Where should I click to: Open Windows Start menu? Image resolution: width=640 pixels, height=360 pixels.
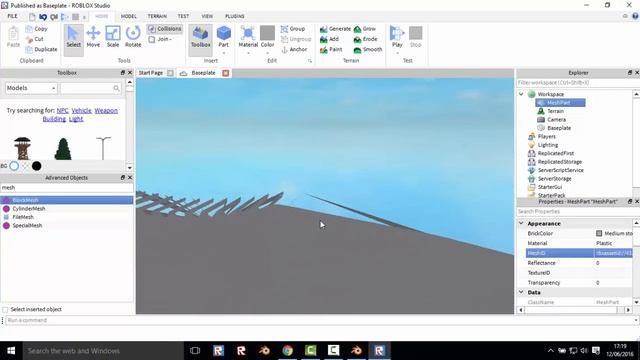(x=11, y=351)
